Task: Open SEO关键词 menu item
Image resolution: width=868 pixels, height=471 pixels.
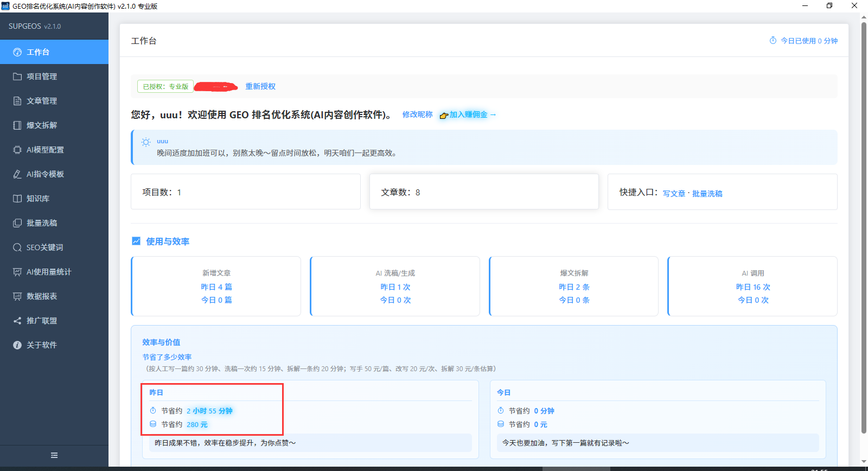Action: point(54,247)
